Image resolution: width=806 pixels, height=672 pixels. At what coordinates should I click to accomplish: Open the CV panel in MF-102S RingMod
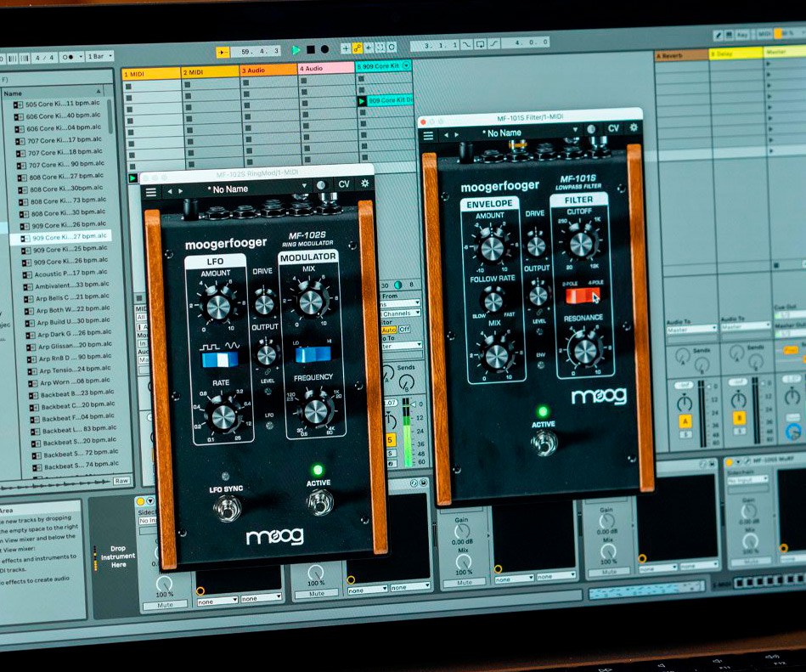[x=344, y=184]
